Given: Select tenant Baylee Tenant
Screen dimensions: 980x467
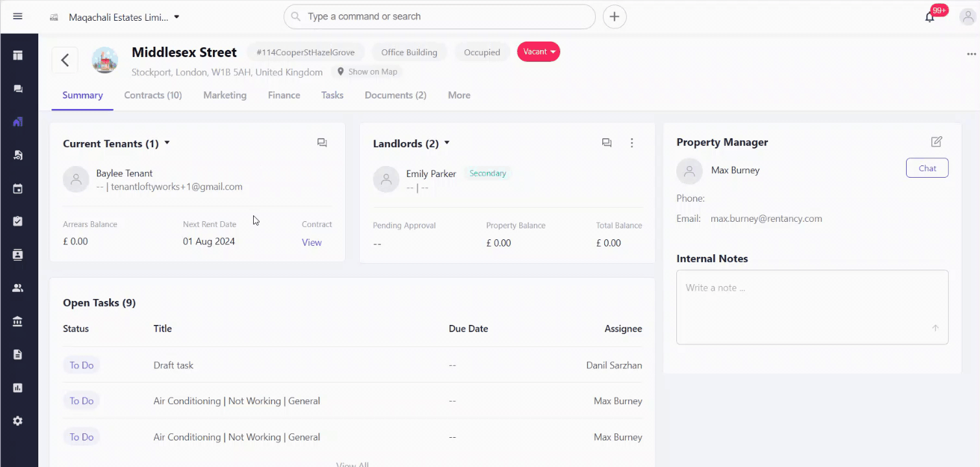Looking at the screenshot, I should click(x=125, y=173).
